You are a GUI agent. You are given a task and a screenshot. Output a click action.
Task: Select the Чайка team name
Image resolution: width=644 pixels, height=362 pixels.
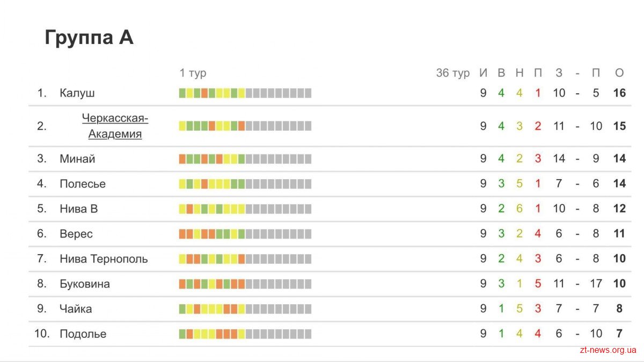[x=76, y=309]
